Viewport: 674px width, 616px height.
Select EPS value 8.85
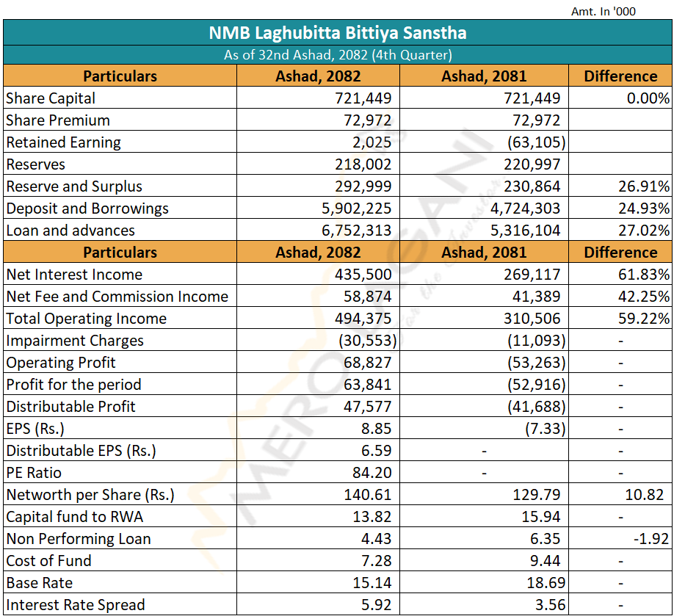click(376, 429)
